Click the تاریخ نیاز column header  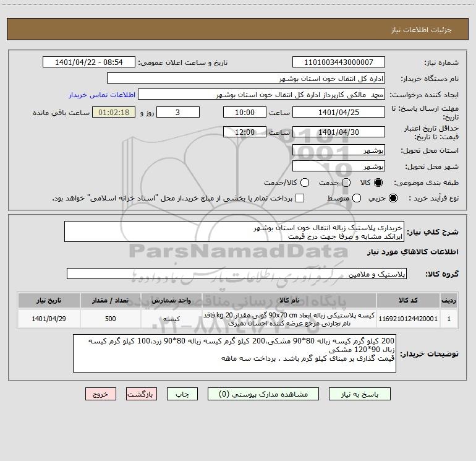click(x=49, y=300)
